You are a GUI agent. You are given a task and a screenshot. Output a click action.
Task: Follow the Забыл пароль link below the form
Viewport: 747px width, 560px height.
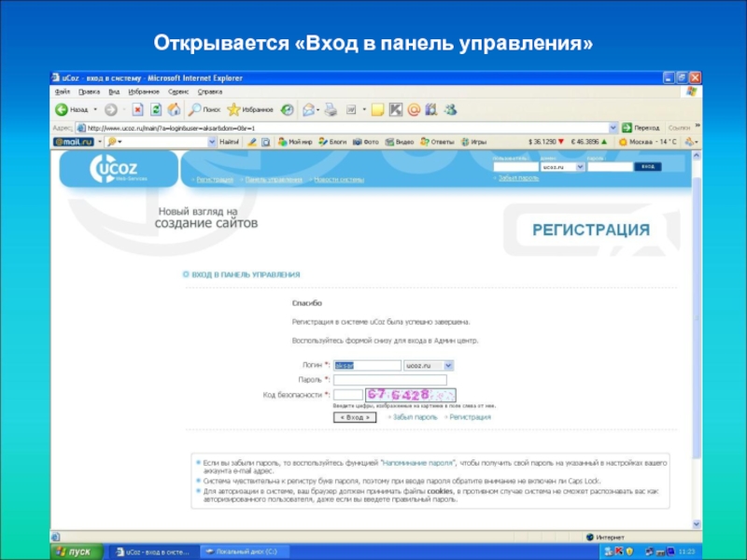pos(415,417)
